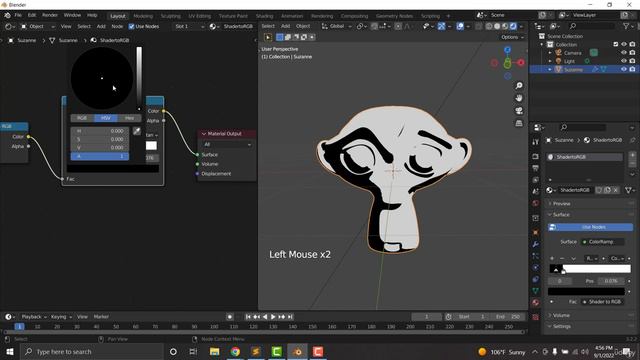Click the red X axis on the navigation gizmo
The image size is (640, 360).
tap(521, 62)
